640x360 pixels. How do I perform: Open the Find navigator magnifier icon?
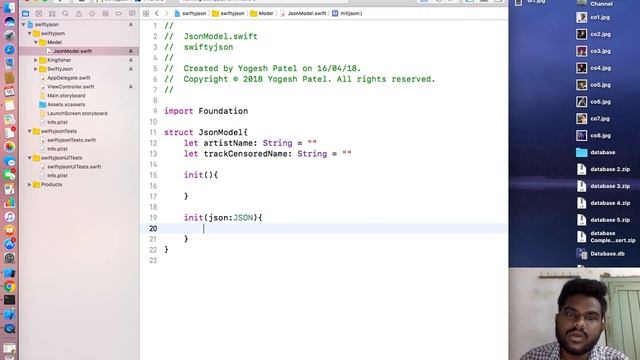point(65,13)
